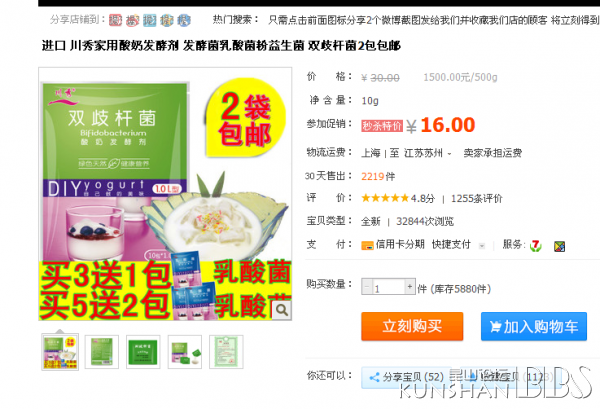Click the credit card installment icon
Image resolution: width=600 pixels, height=409 pixels.
tap(367, 245)
